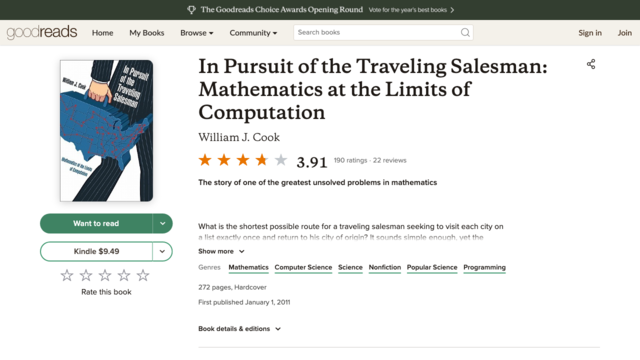Open the Computer Science genre link
640x360 pixels.
click(303, 268)
